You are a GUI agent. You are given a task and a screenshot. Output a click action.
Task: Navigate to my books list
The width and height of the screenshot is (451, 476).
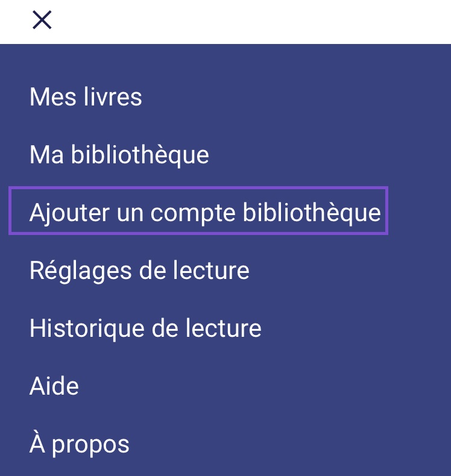coord(86,97)
